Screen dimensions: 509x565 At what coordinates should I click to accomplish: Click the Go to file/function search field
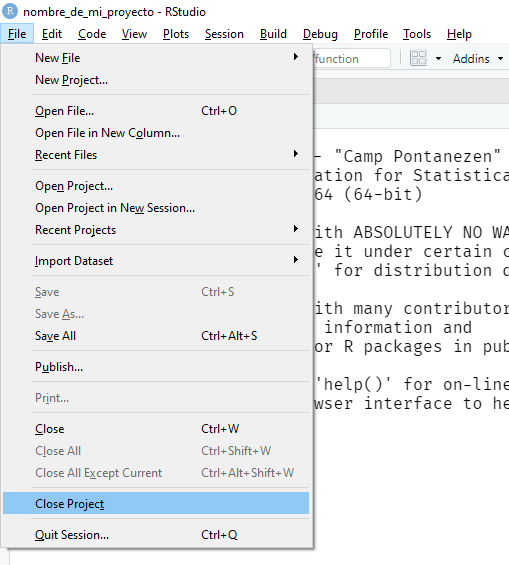tap(352, 58)
